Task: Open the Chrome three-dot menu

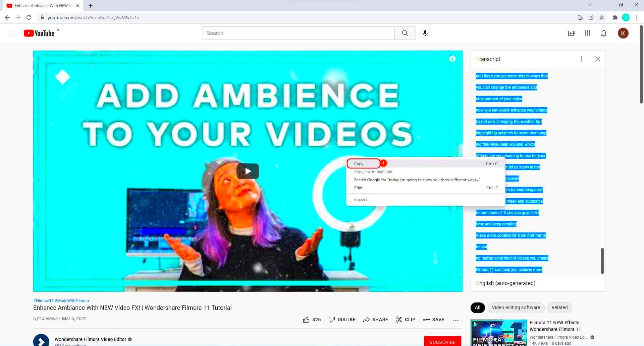Action: (x=637, y=17)
